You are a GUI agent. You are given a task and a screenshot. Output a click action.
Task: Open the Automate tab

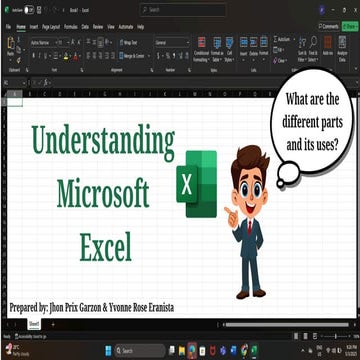click(126, 27)
